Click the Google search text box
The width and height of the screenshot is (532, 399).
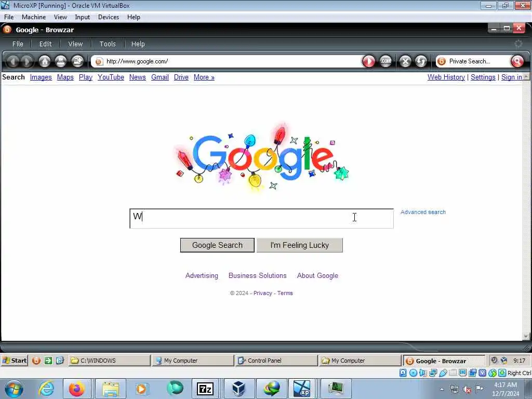coord(262,219)
